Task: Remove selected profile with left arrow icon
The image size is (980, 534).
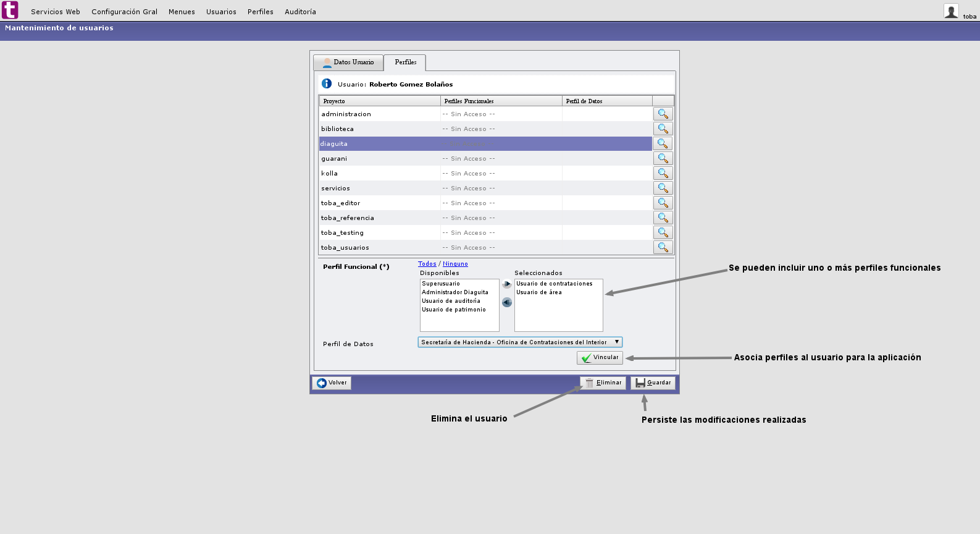Action: [x=507, y=302]
